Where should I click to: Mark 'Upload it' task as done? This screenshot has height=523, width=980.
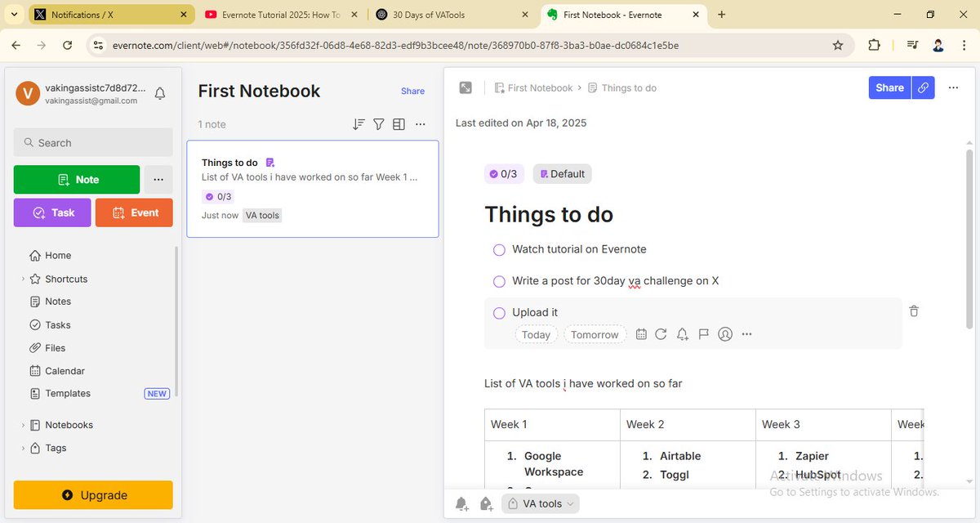[x=499, y=313]
